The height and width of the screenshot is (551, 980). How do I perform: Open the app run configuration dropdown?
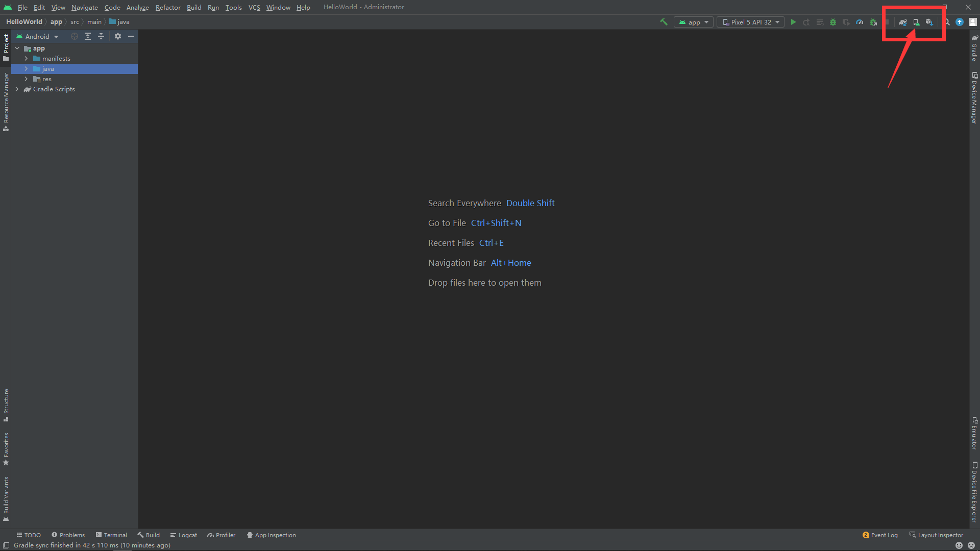point(693,22)
